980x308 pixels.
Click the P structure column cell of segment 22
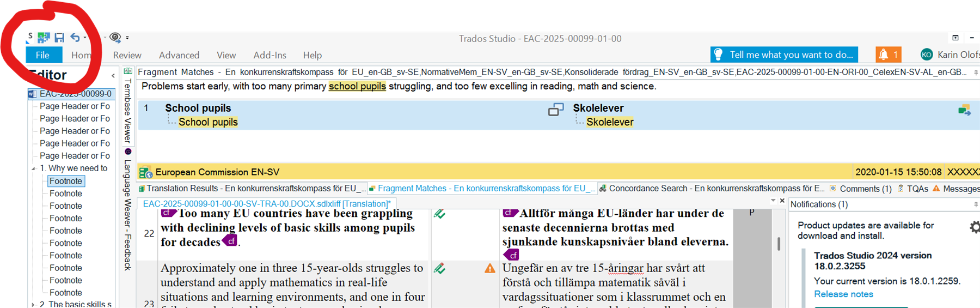point(752,234)
